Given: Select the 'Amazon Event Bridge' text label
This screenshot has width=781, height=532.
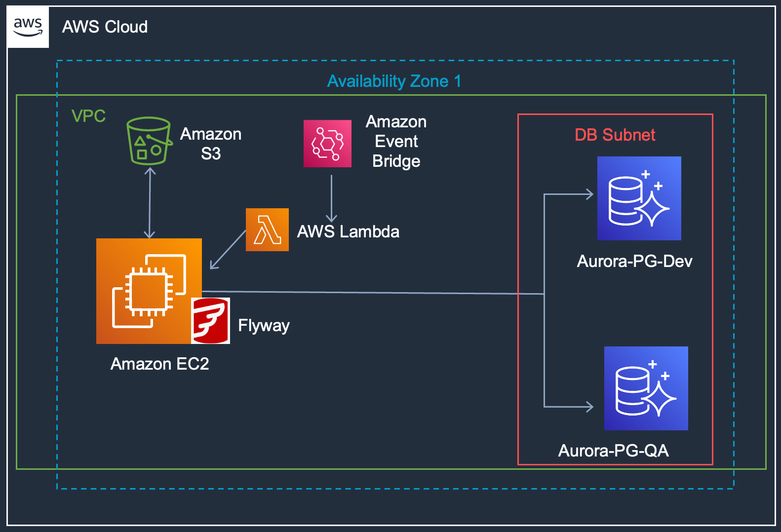Looking at the screenshot, I should click(x=396, y=142).
